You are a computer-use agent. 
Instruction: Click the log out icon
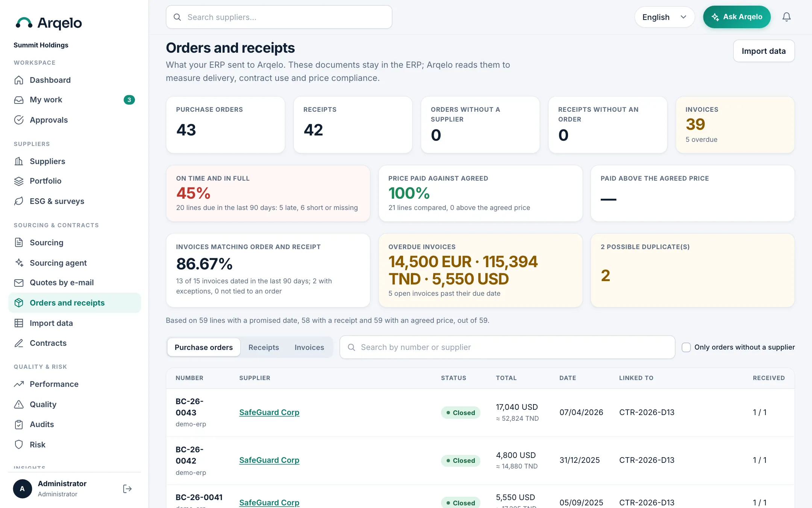(x=127, y=489)
